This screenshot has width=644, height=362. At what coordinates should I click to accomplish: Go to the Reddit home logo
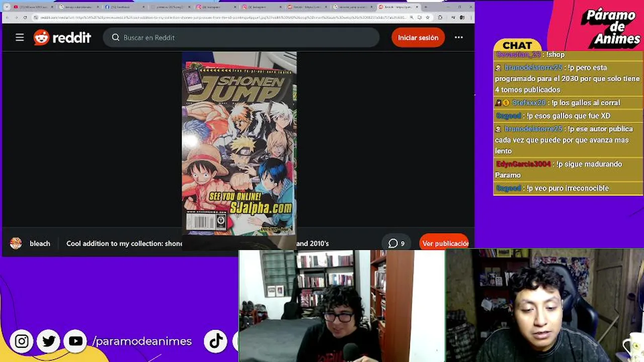[62, 37]
